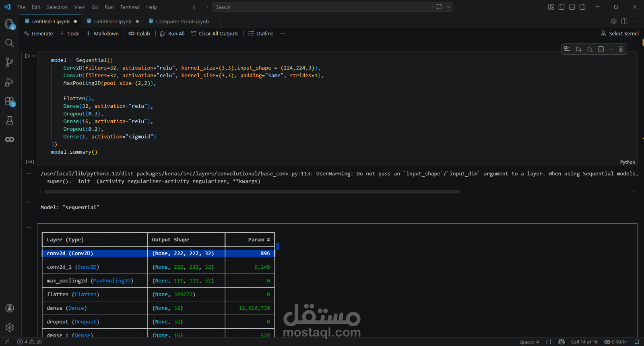This screenshot has height=346, width=644.
Task: Open the Source Control view
Action: pyautogui.click(x=10, y=62)
